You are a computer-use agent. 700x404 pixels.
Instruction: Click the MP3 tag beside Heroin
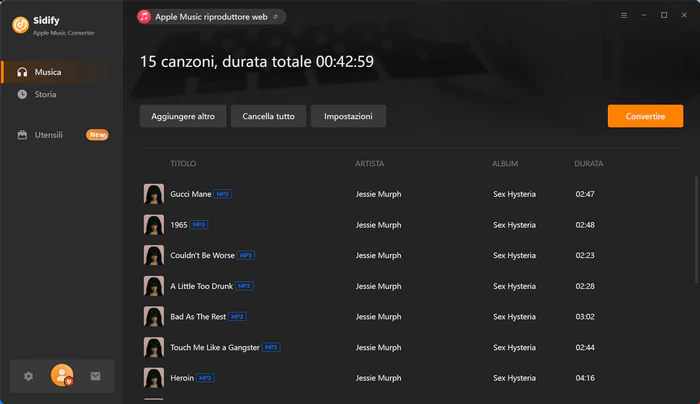[x=205, y=378]
